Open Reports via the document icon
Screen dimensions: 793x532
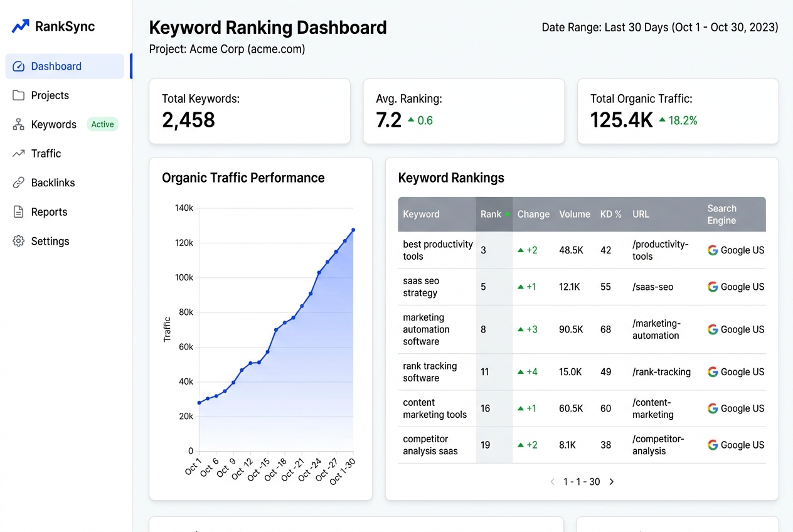pyautogui.click(x=18, y=212)
